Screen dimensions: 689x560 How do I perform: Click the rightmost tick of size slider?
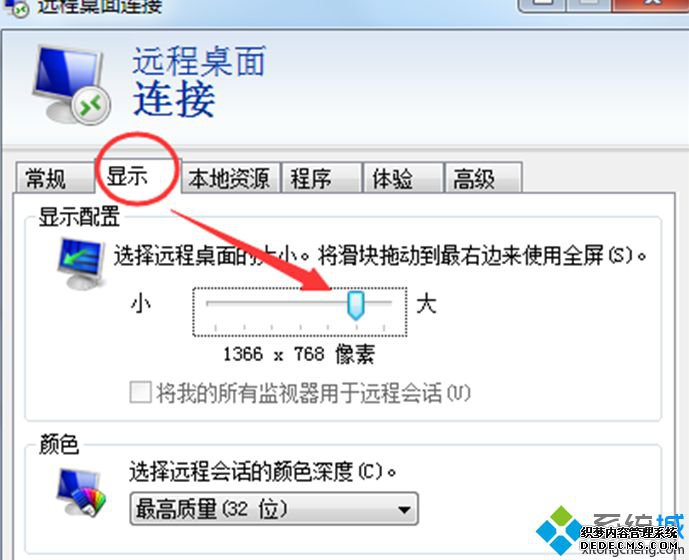pyautogui.click(x=384, y=327)
